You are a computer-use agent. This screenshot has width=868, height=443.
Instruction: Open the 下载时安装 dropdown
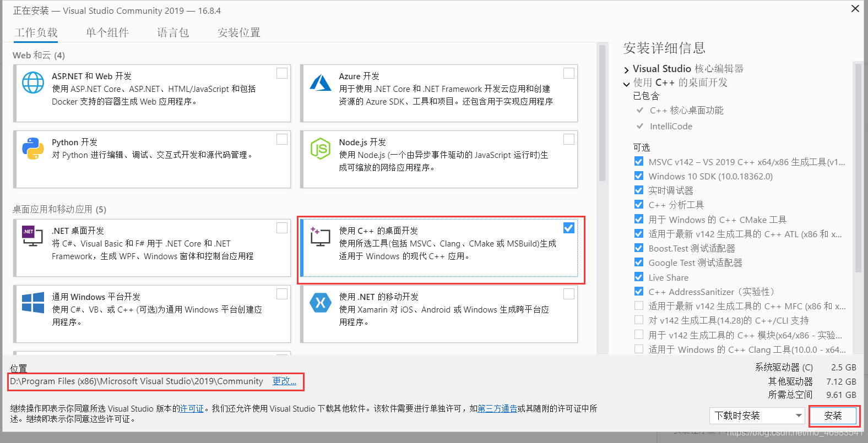click(757, 415)
